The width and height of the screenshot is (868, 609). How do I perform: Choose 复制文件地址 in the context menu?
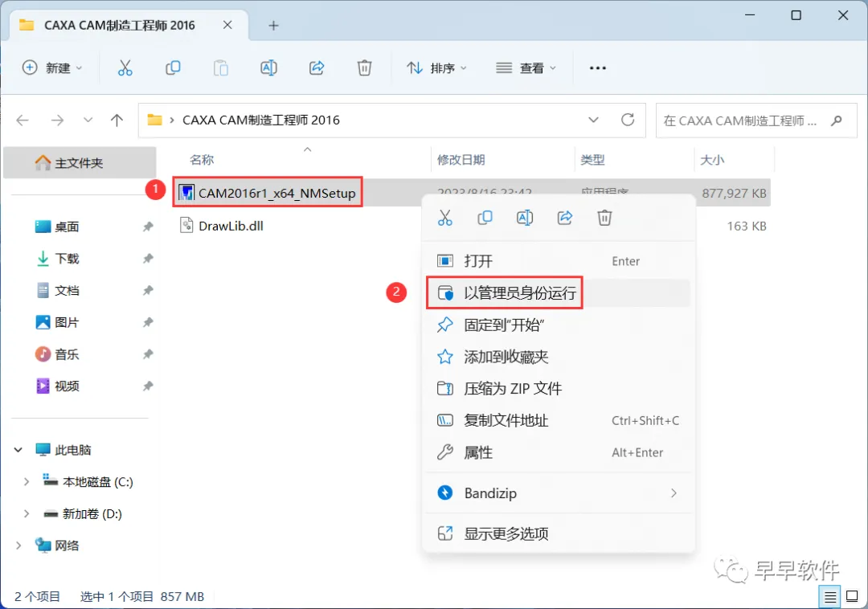pos(559,421)
